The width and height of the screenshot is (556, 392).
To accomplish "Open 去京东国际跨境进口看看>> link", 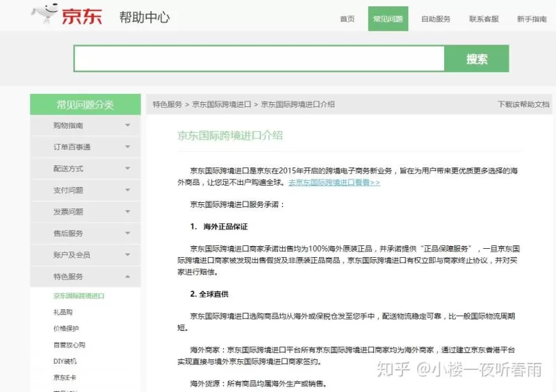I will 334,182.
